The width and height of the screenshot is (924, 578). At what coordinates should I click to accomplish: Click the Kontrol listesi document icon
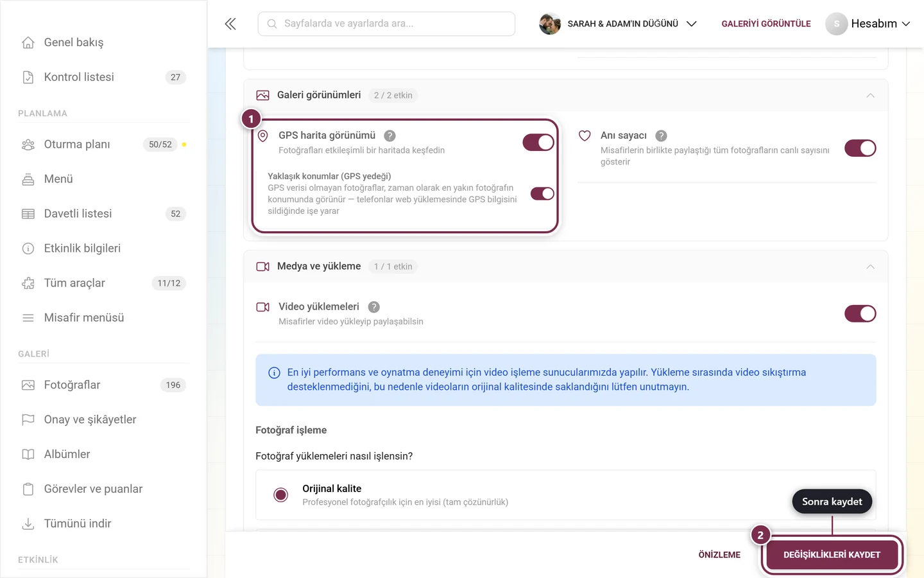[x=28, y=77]
